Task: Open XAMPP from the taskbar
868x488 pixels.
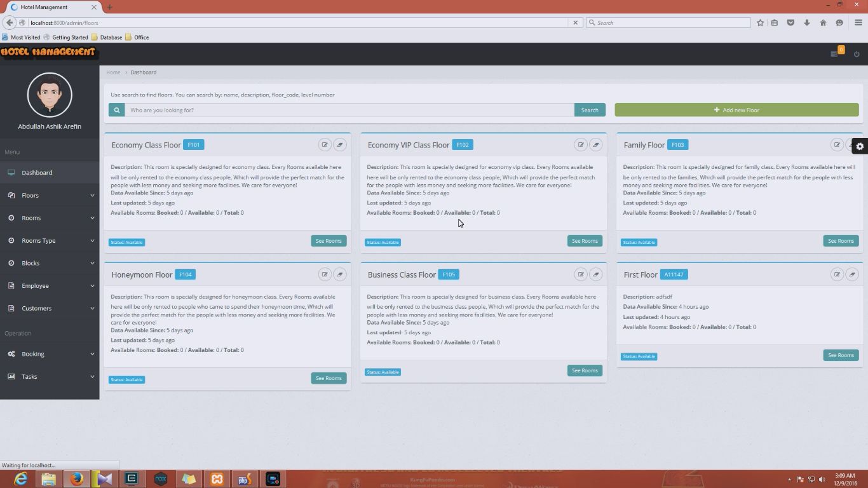Action: pos(217,479)
